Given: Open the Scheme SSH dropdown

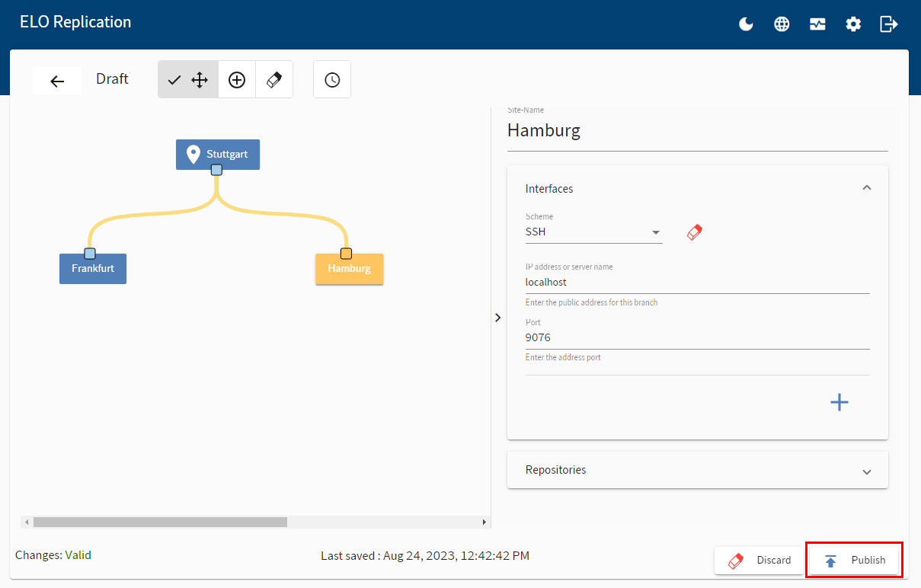Looking at the screenshot, I should point(593,232).
